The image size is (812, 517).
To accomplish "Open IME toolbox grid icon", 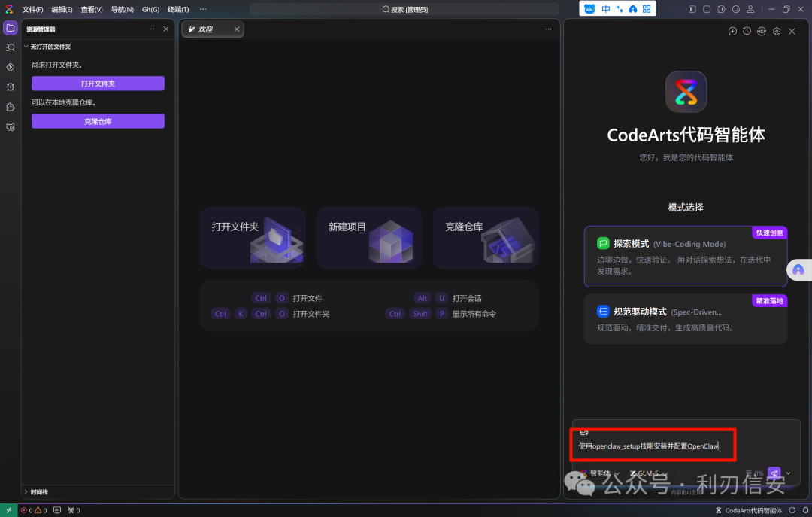I will [x=647, y=9].
